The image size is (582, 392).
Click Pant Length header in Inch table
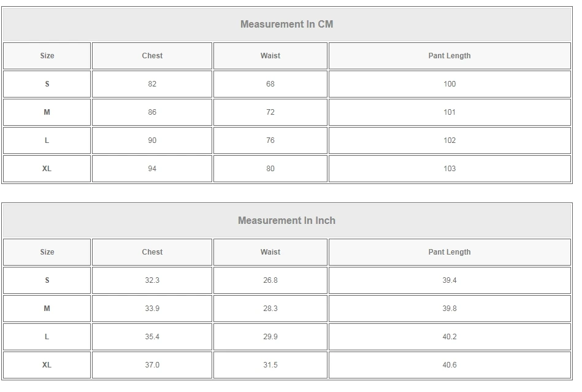[450, 252]
